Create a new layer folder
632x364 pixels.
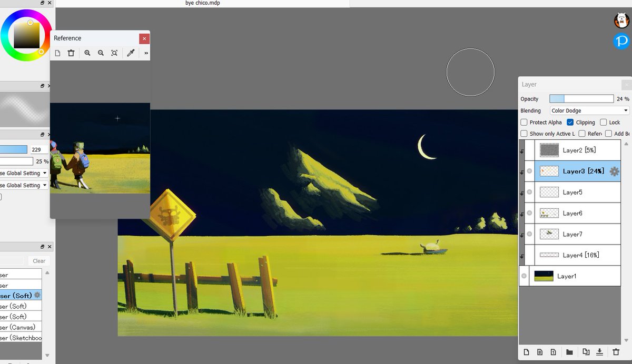(x=569, y=352)
